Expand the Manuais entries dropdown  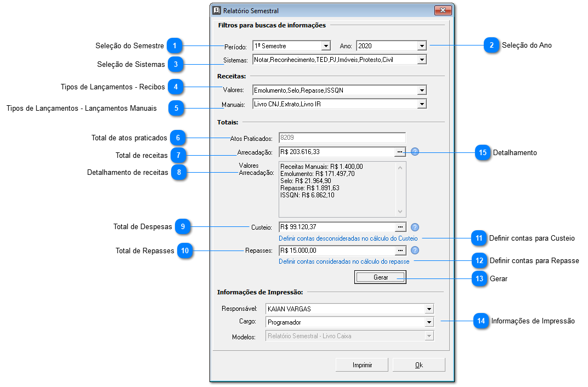(421, 104)
